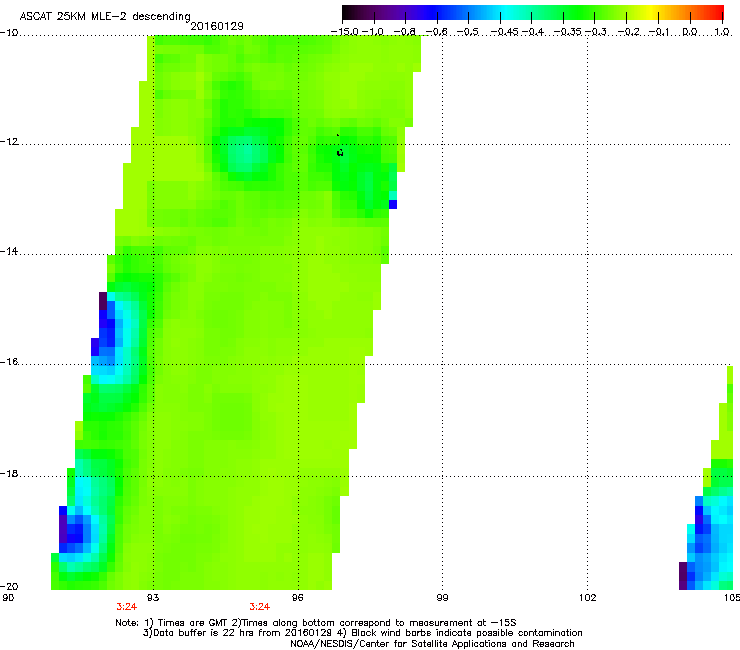Click the 0.0 colorbar tick label

(x=690, y=32)
